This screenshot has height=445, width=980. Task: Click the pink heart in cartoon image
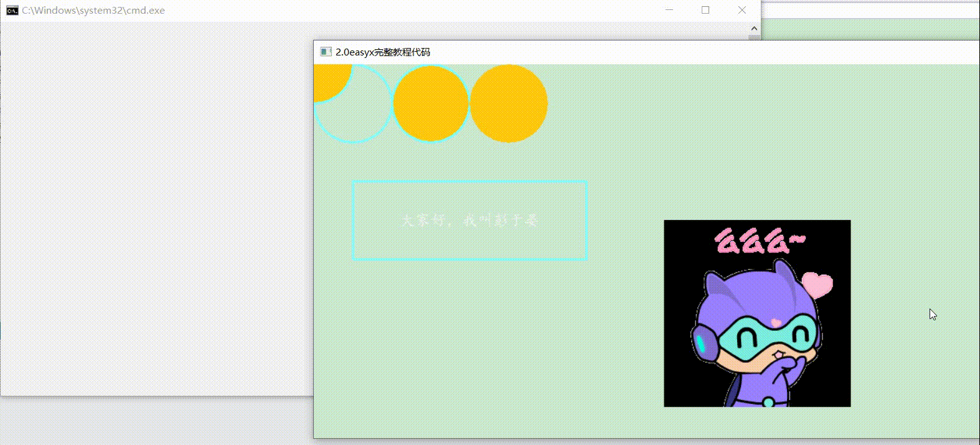(817, 284)
